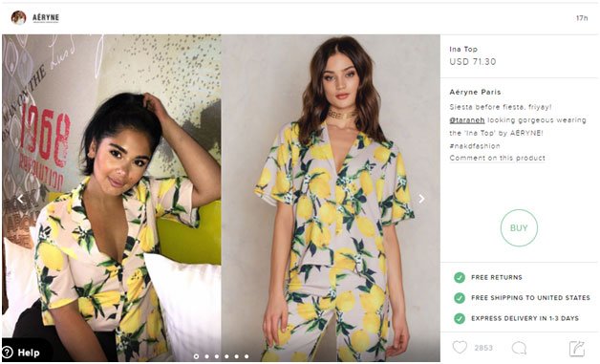
Task: Click the BUY button
Action: [x=519, y=227]
